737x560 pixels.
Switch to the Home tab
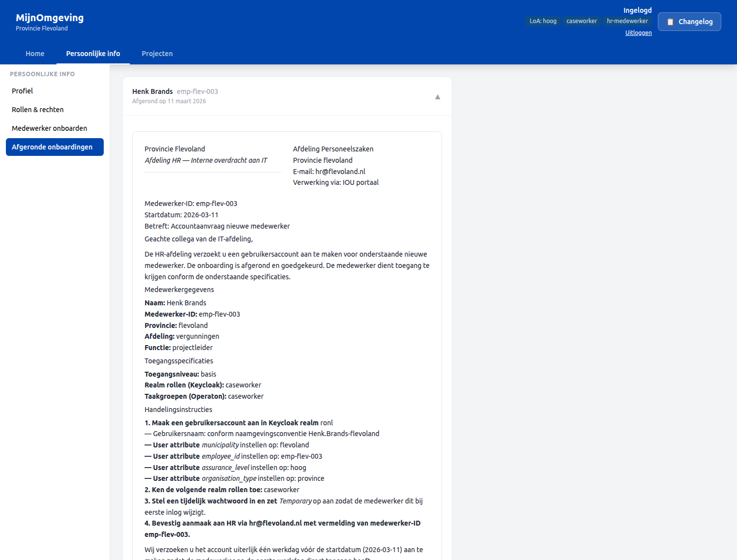tap(35, 54)
